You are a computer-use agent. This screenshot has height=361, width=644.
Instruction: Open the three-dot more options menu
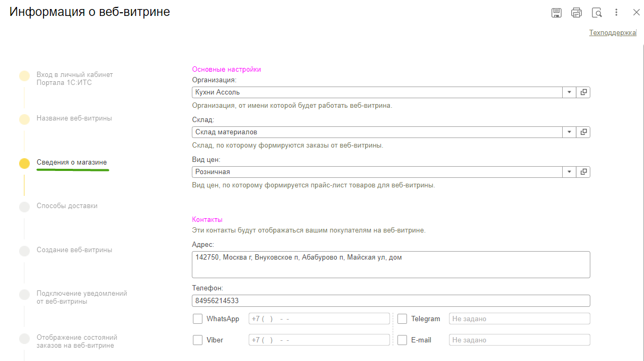pyautogui.click(x=616, y=13)
